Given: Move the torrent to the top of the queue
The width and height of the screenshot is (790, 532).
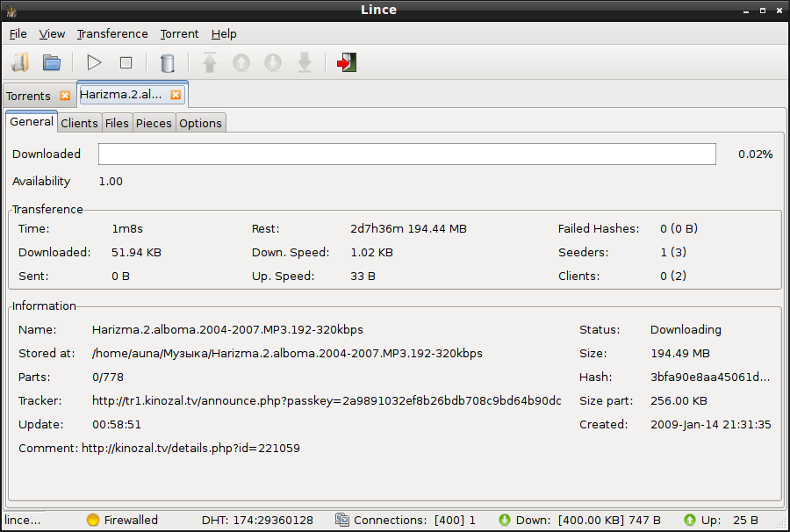Looking at the screenshot, I should 210,62.
